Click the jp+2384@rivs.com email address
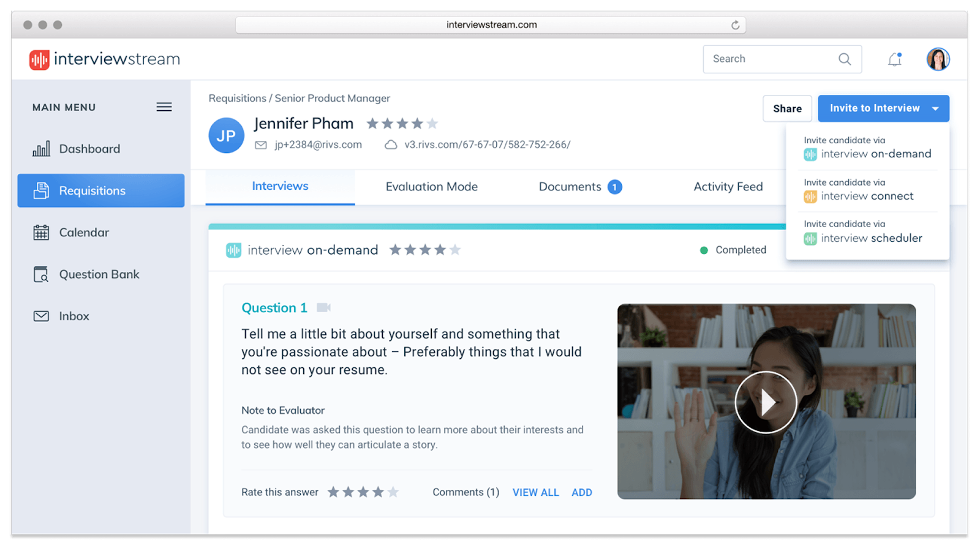The height and width of the screenshot is (551, 980). pos(318,145)
